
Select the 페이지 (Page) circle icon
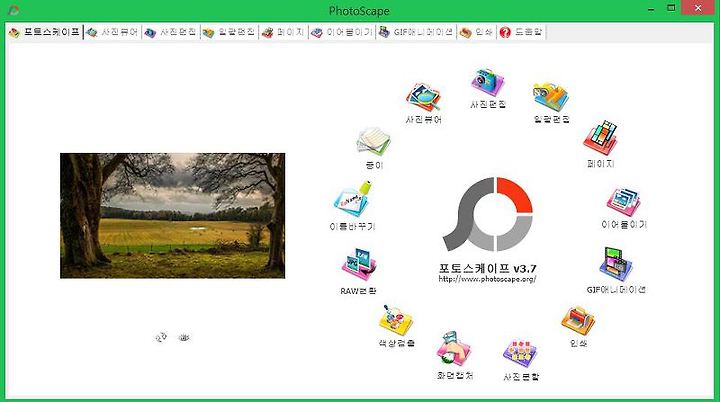pyautogui.click(x=600, y=138)
